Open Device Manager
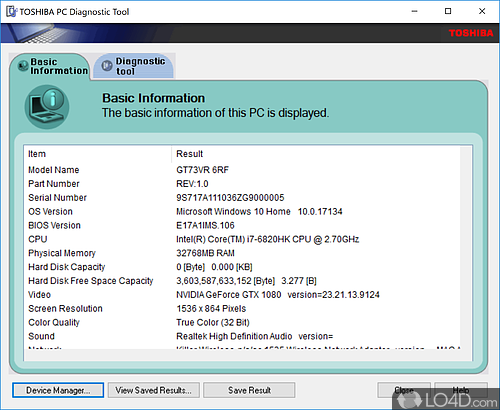The image size is (500, 410). (x=58, y=390)
